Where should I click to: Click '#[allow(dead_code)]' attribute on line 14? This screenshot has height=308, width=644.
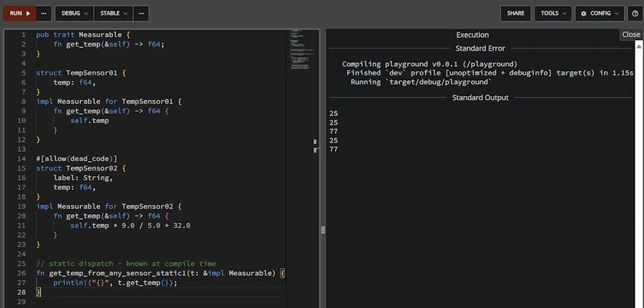[77, 159]
